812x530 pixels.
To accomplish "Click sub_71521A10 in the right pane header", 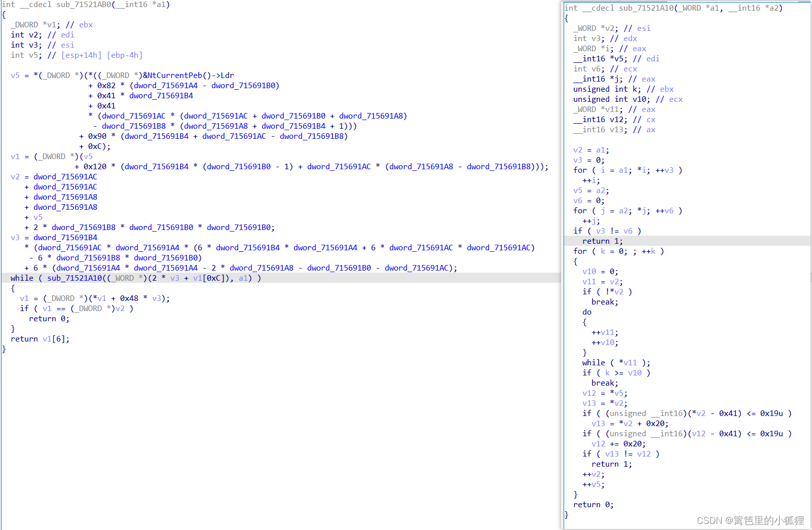I will point(647,8).
